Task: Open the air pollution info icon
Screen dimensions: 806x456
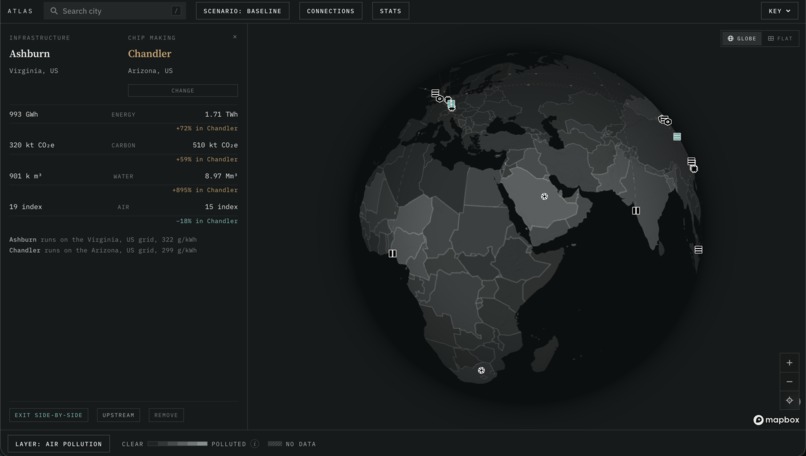Action: [x=254, y=444]
